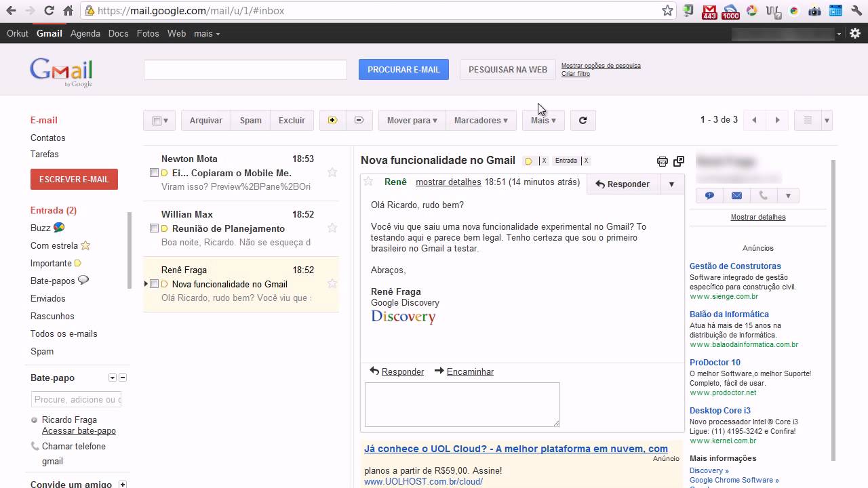868x488 pixels.
Task: Click the mark not important minus icon
Action: [x=359, y=121]
